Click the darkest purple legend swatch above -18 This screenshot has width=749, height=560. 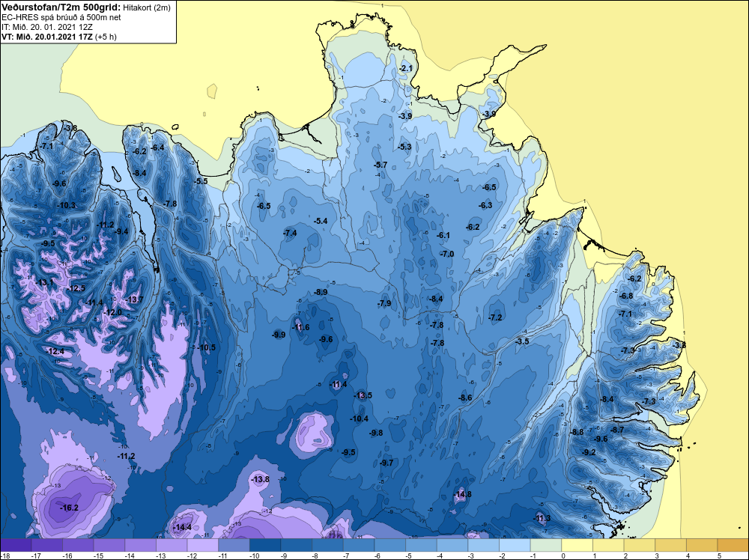[16, 545]
